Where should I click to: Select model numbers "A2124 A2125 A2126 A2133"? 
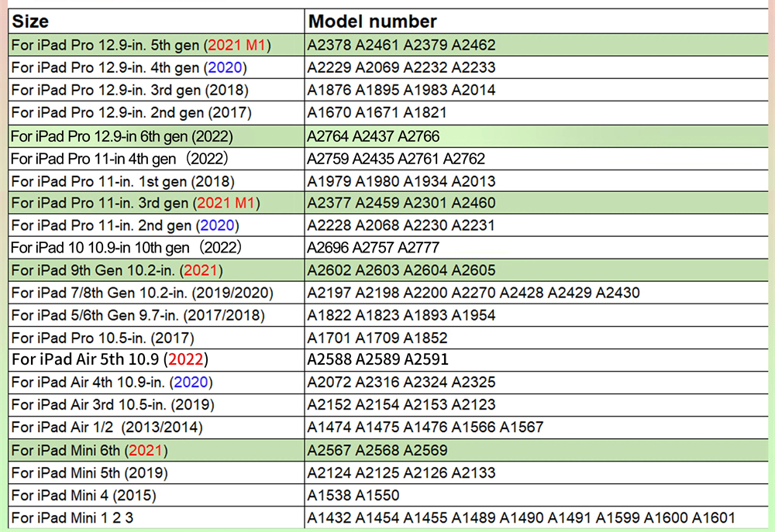(401, 473)
